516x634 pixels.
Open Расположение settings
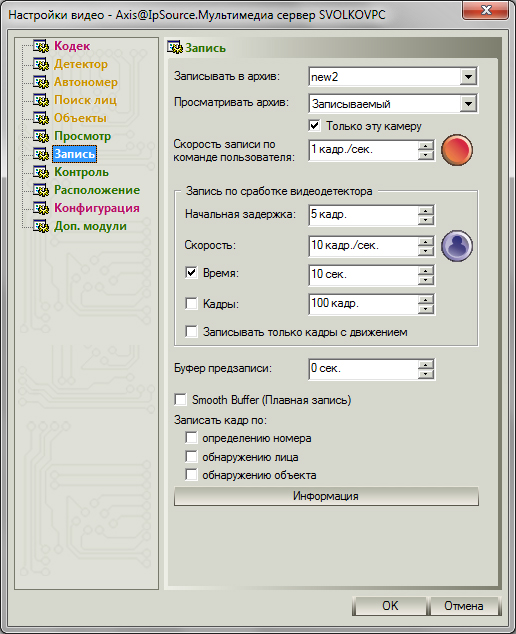point(97,190)
